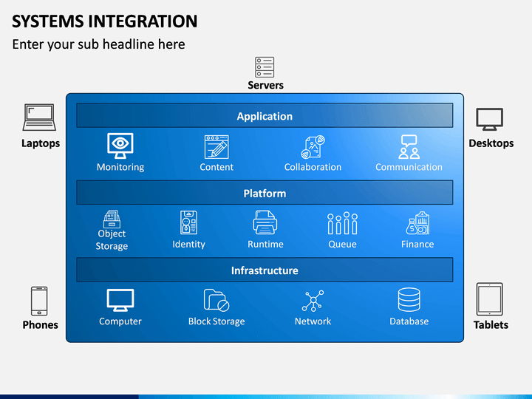The width and height of the screenshot is (532, 399).
Task: Click the Phones label
Action: [40, 324]
